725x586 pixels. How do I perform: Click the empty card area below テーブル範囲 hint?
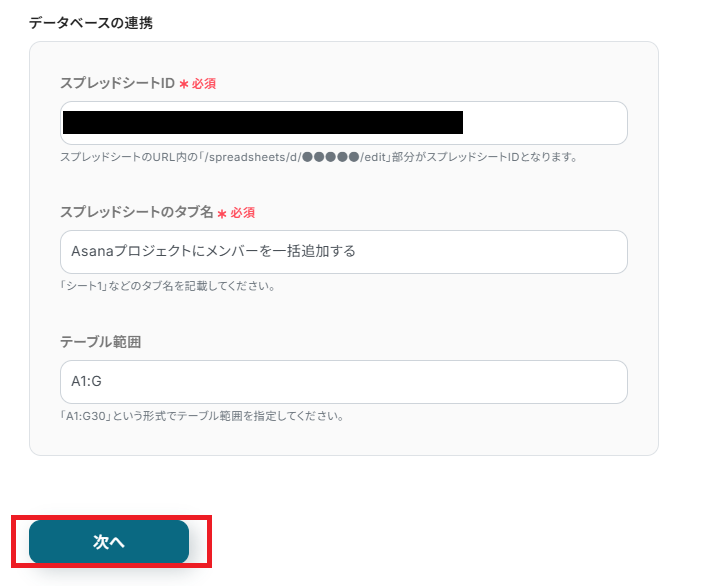tap(343, 438)
